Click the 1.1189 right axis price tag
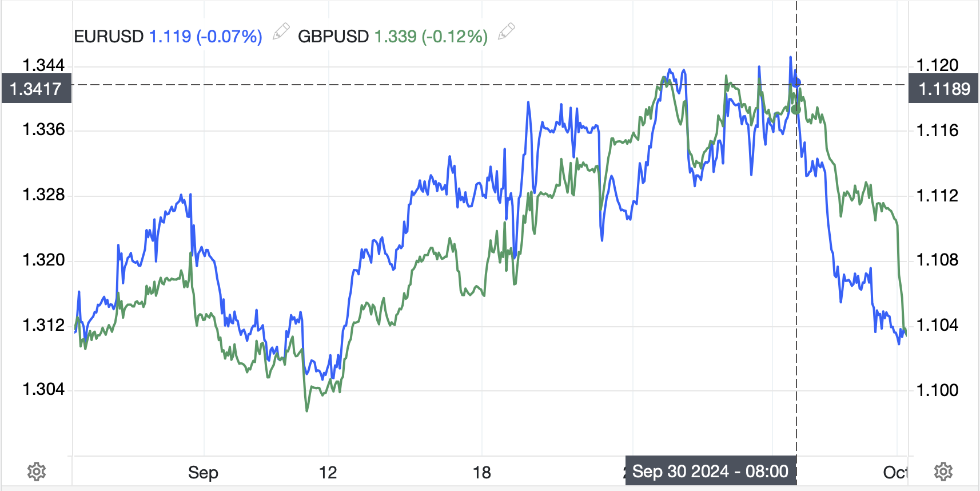The image size is (980, 491). (944, 89)
